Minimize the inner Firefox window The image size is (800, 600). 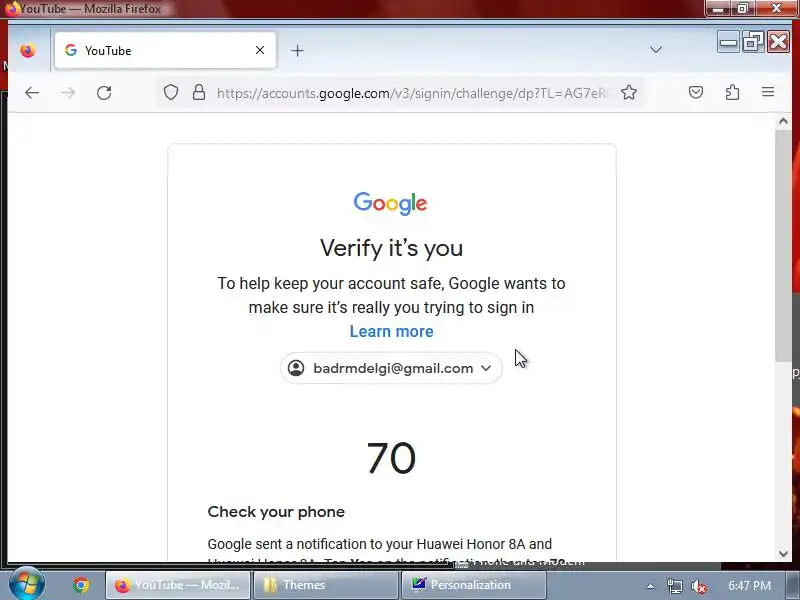click(728, 41)
